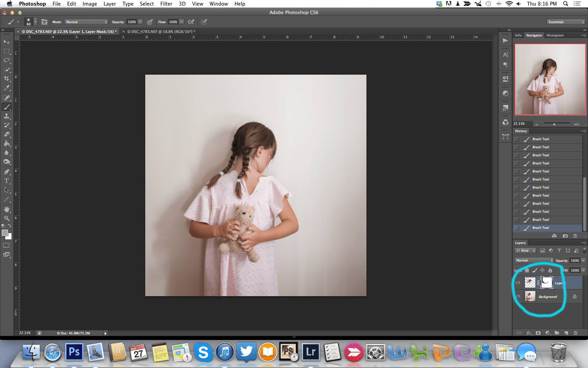Screen dimensions: 588x368
Task: Hide the Background layer visibility eye
Action: [518, 297]
